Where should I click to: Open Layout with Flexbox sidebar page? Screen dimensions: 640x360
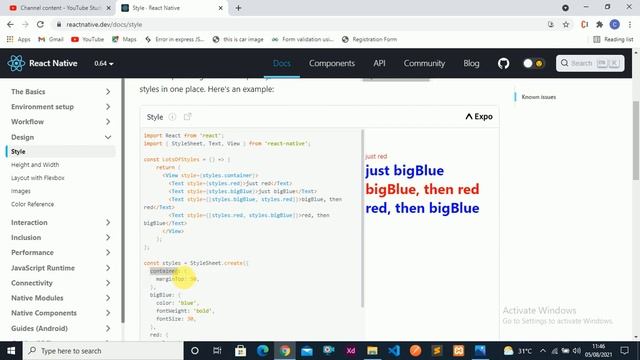pyautogui.click(x=38, y=178)
